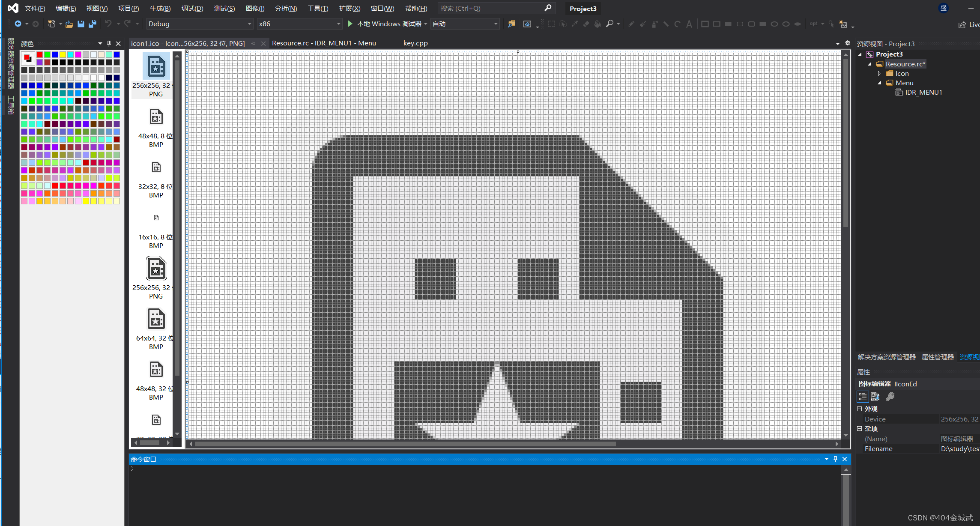Click Find in Files folder icon

coord(511,24)
